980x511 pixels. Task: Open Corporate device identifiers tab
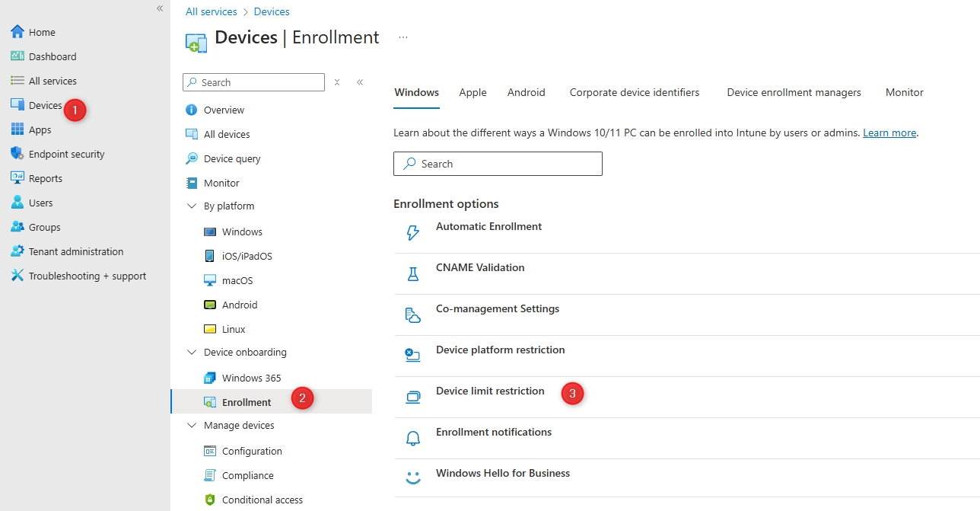pyautogui.click(x=635, y=92)
